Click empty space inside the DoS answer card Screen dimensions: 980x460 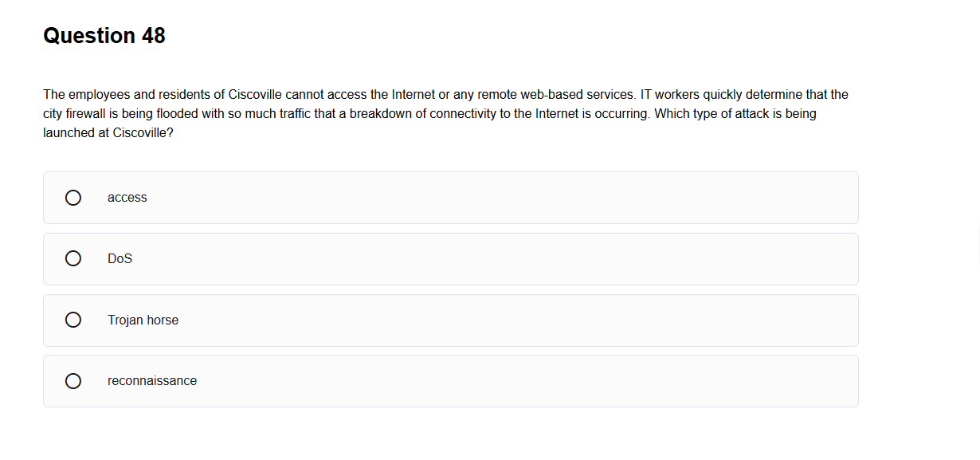pos(510,258)
